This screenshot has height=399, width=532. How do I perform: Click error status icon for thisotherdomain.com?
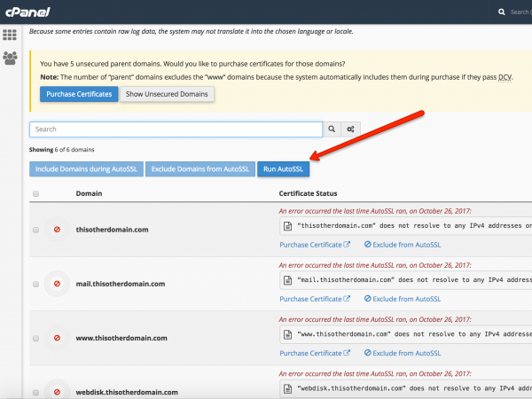[x=58, y=230]
